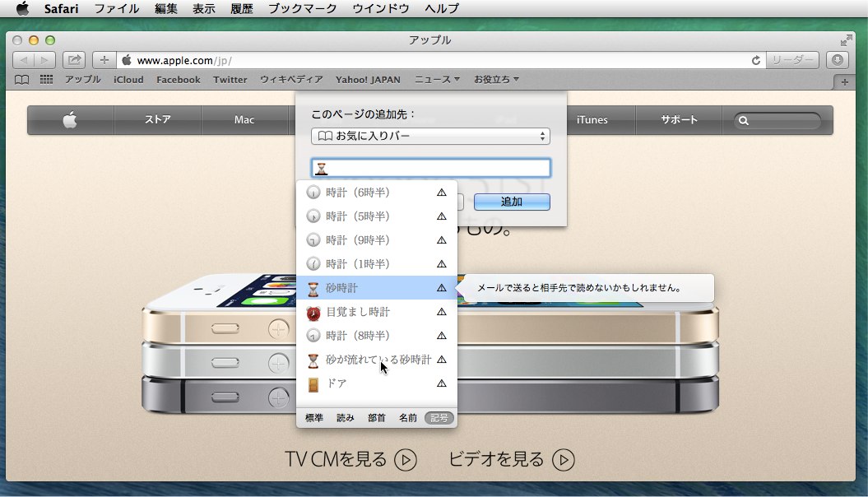Select the 時計（8時半） candidate
This screenshot has width=868, height=497.
pyautogui.click(x=377, y=336)
